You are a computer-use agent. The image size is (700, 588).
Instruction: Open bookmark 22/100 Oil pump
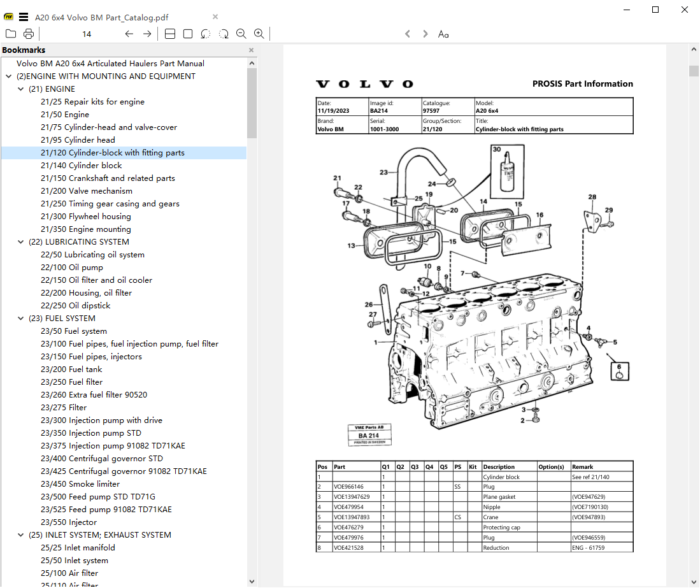click(72, 268)
